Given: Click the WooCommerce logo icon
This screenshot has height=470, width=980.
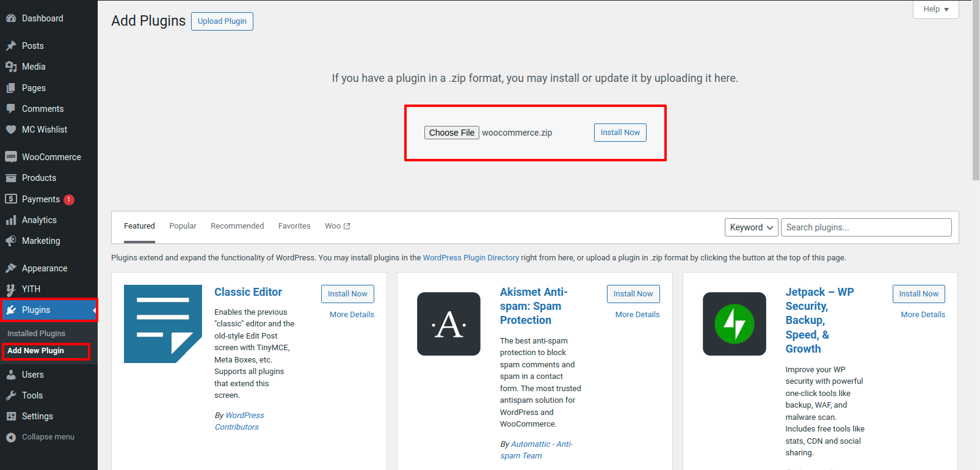Looking at the screenshot, I should pyautogui.click(x=11, y=157).
